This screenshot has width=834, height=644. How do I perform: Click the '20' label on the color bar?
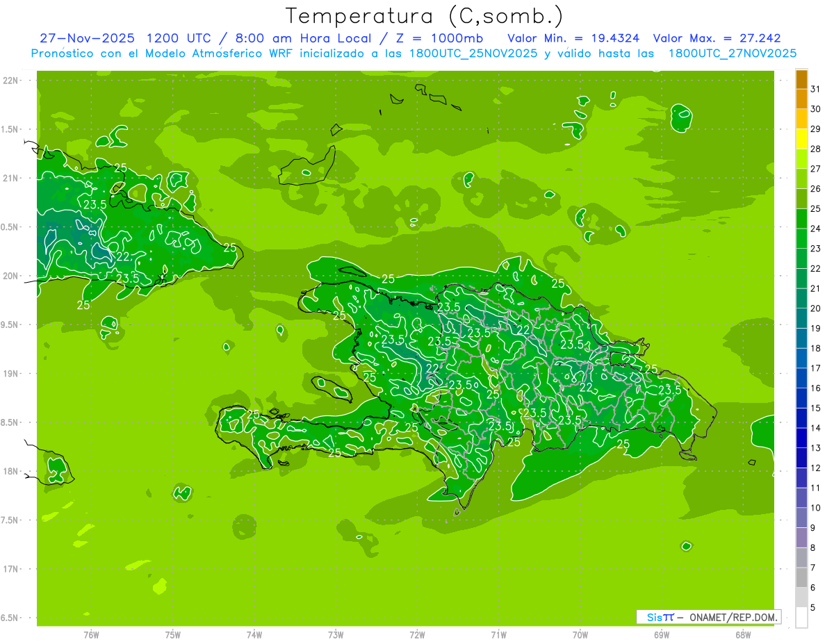816,308
